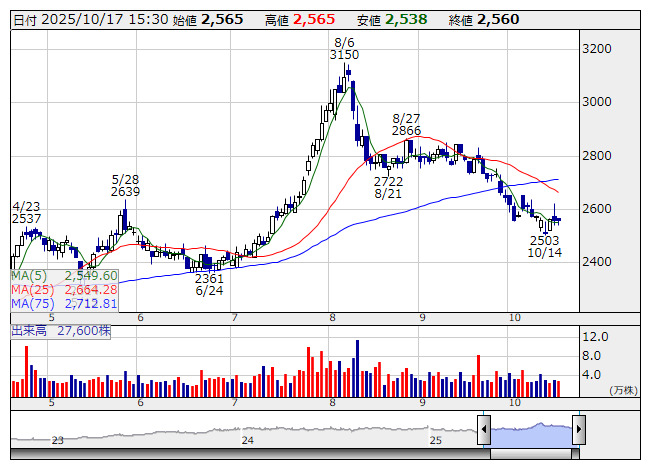Image resolution: width=653 pixels, height=470 pixels.
Task: Click the MA(5) 2,549.60 legend entry
Action: [x=64, y=276]
